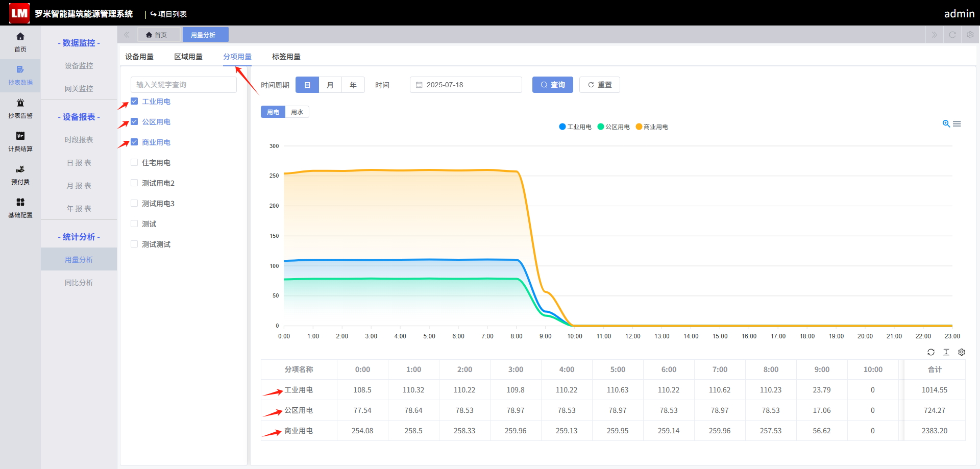The image size is (980, 469).
Task: Open the table column settings gear
Action: [x=962, y=352]
